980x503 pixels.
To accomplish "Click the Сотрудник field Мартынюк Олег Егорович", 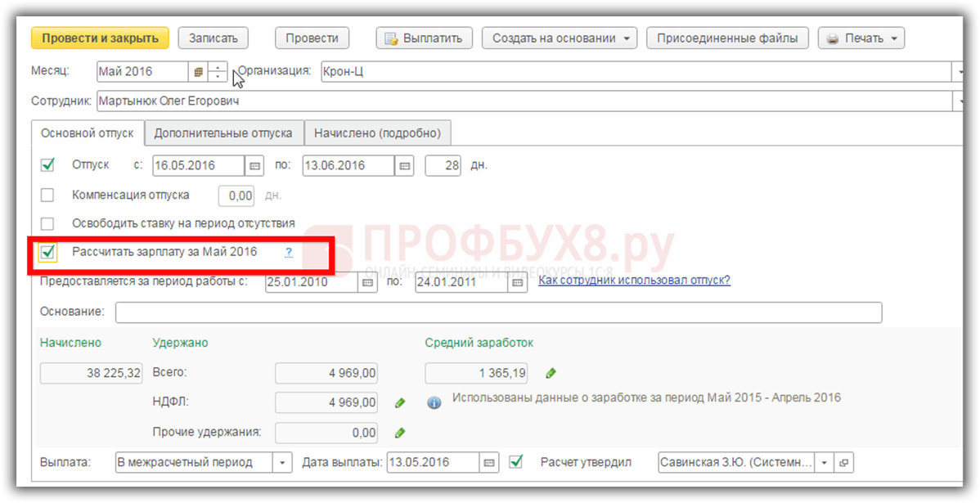I will pyautogui.click(x=524, y=101).
